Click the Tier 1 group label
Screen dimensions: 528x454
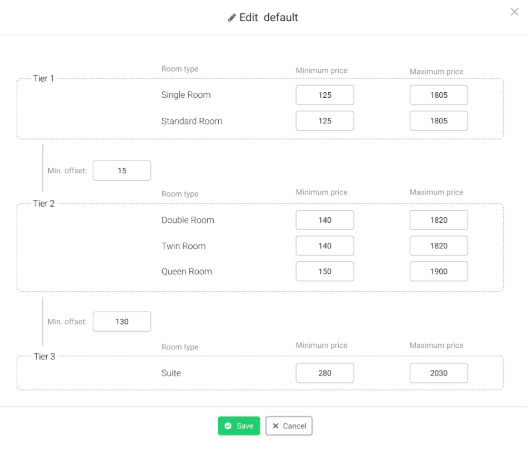[43, 78]
